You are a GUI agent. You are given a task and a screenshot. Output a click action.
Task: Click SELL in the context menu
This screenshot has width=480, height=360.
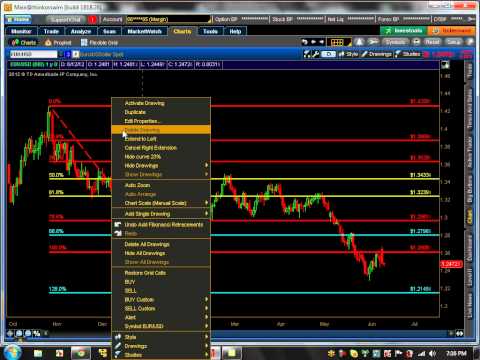pos(161,291)
